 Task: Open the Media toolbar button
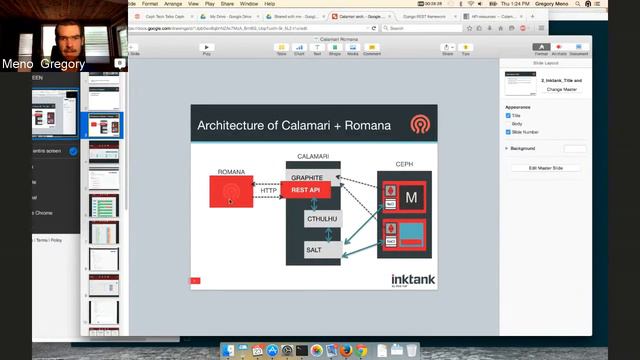pyautogui.click(x=353, y=48)
